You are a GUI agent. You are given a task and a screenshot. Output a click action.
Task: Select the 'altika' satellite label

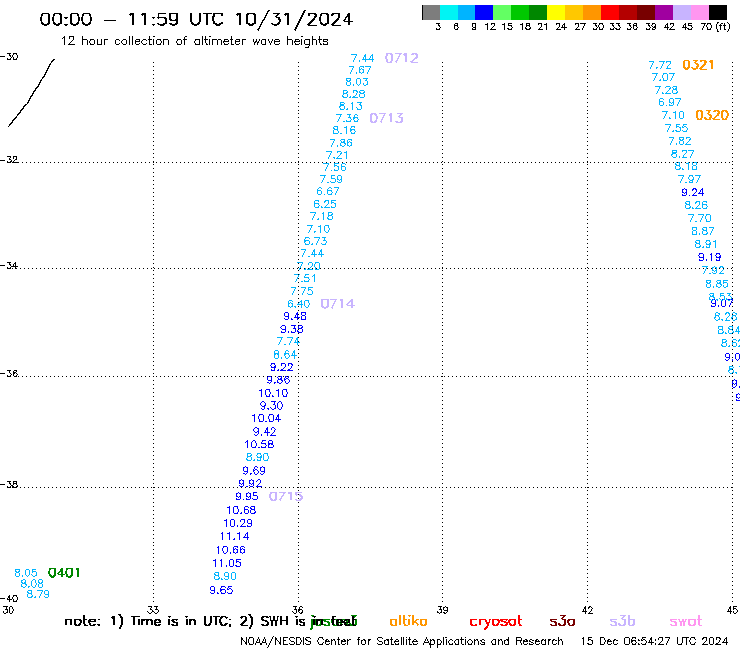click(x=408, y=621)
